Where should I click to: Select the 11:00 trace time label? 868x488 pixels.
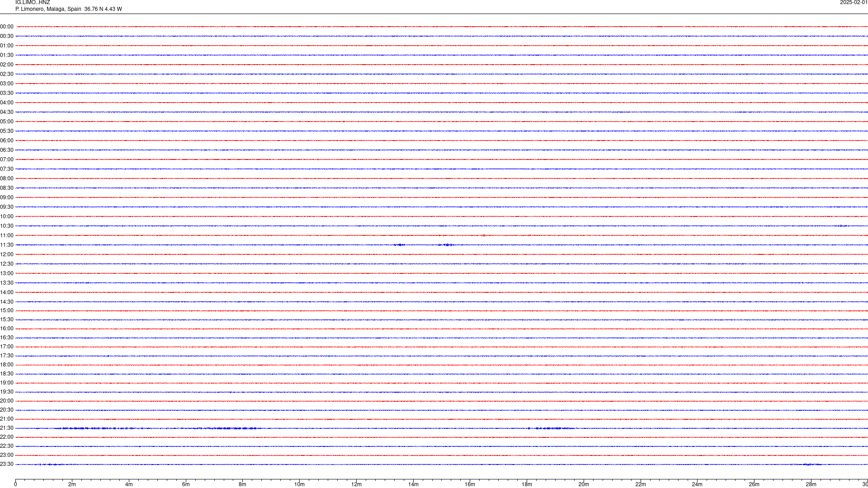[x=7, y=235]
